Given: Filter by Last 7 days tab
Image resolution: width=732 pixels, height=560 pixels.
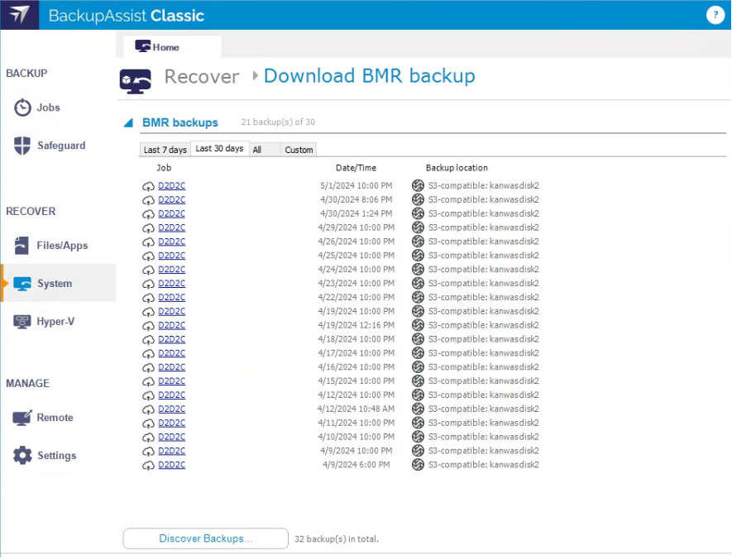Looking at the screenshot, I should pos(165,150).
